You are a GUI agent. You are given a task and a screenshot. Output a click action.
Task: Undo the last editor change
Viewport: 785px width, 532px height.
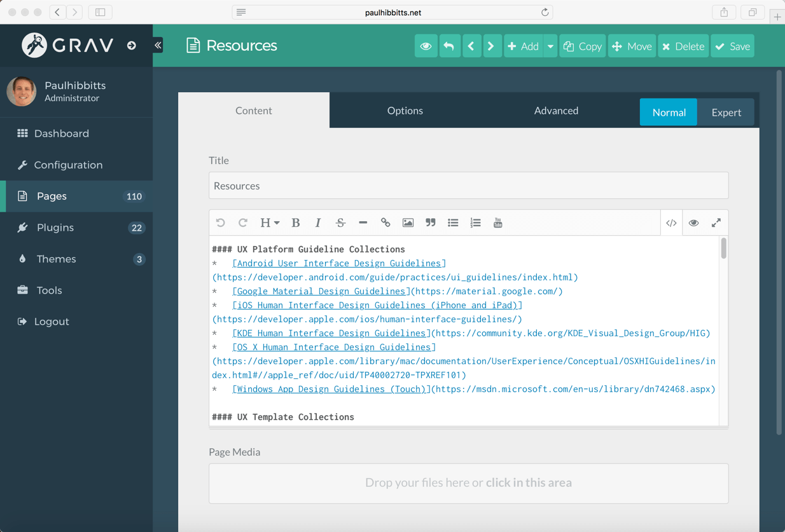coord(220,222)
